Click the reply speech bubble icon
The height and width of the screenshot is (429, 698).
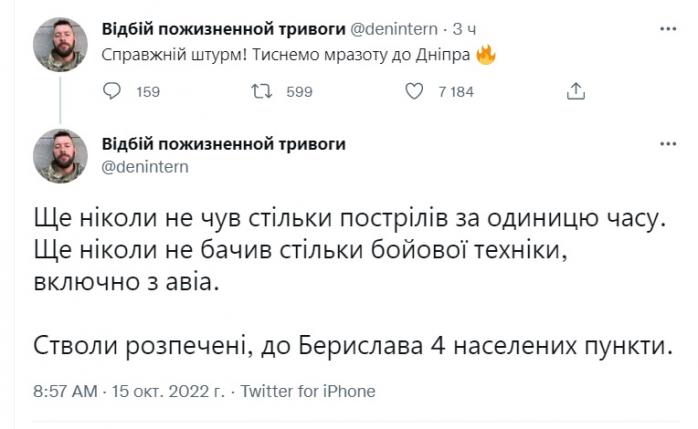pyautogui.click(x=115, y=92)
